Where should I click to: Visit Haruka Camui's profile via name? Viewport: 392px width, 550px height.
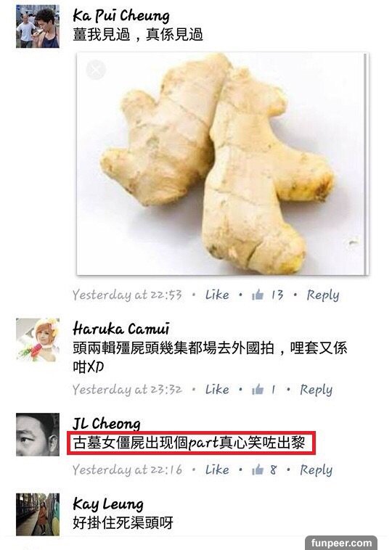click(x=121, y=329)
